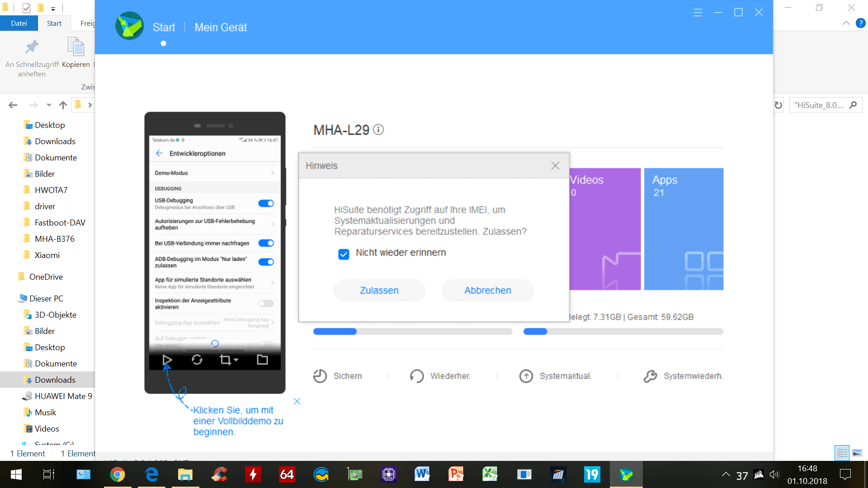Click the volume icon in system tray
The width and height of the screenshot is (868, 488).
[774, 474]
